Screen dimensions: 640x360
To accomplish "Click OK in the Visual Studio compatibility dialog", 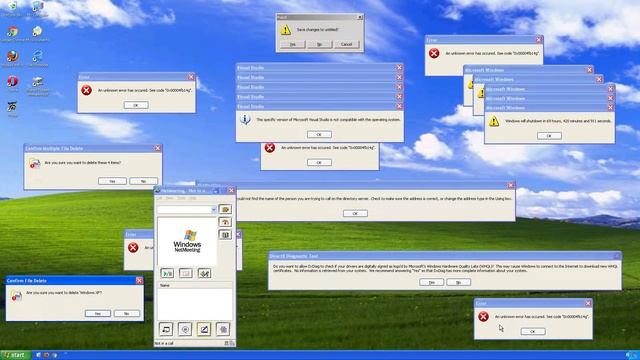I will click(319, 134).
